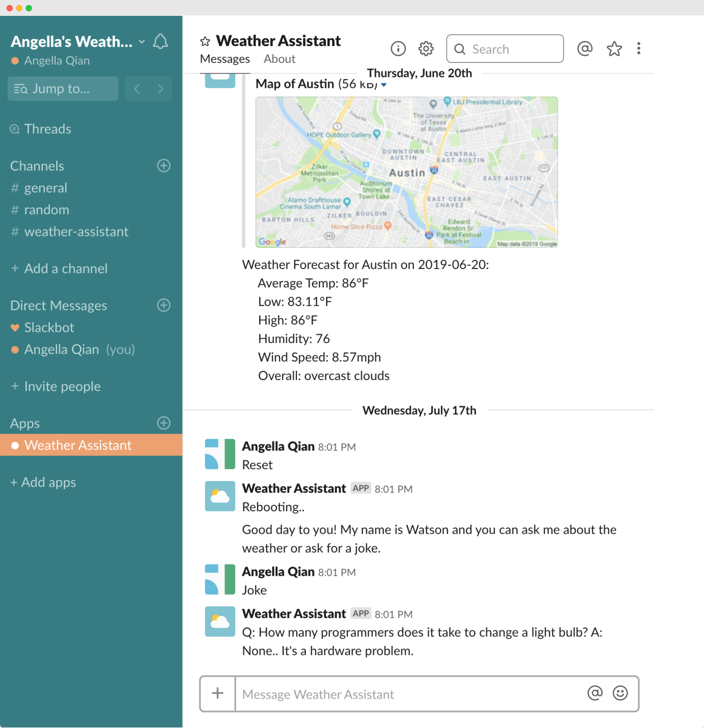Open more items vertical dots menu

tap(639, 49)
